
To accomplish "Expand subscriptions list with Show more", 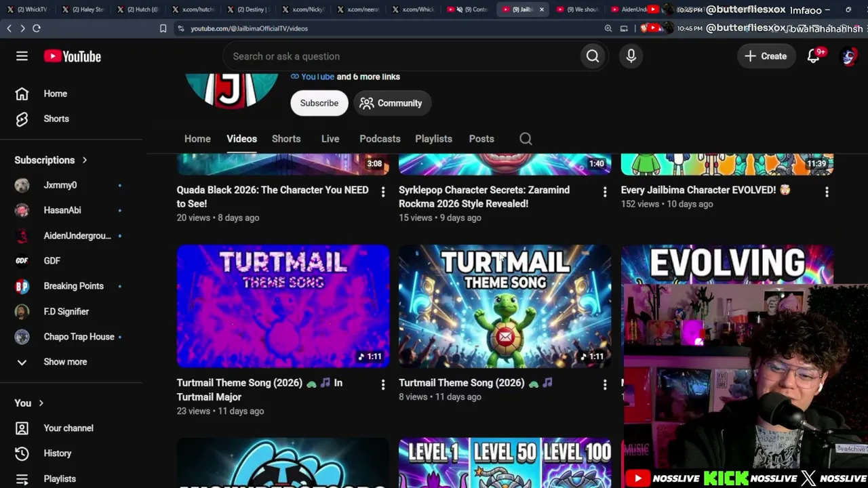I will [65, 362].
